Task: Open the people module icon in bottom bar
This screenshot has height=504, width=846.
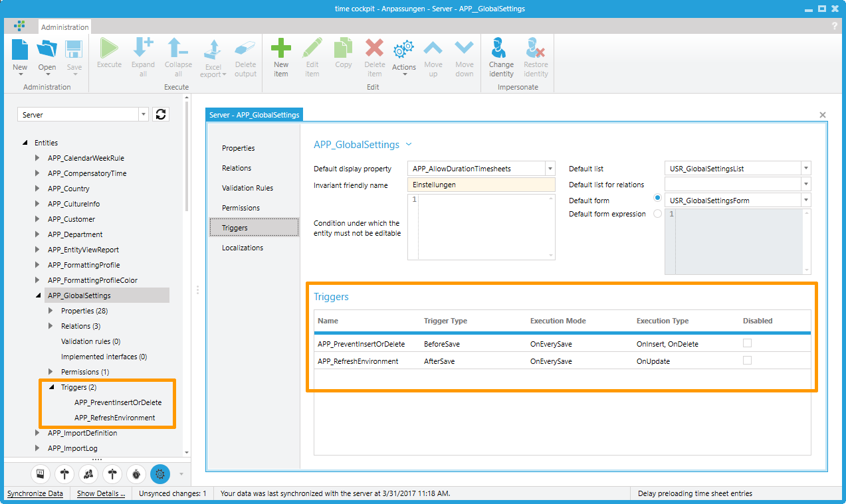Action: click(88, 473)
